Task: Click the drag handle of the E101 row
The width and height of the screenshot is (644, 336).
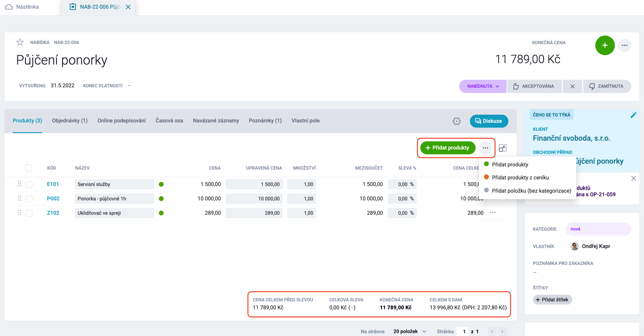Action: point(19,184)
